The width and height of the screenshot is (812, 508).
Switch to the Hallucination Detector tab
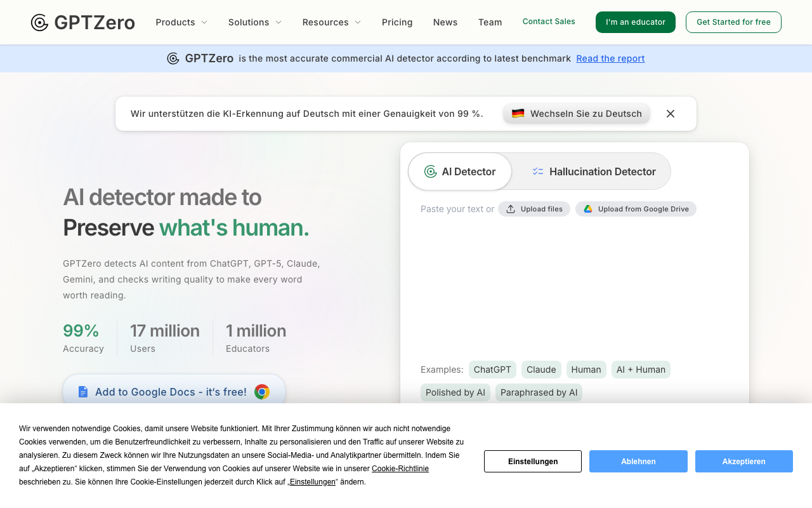[594, 171]
